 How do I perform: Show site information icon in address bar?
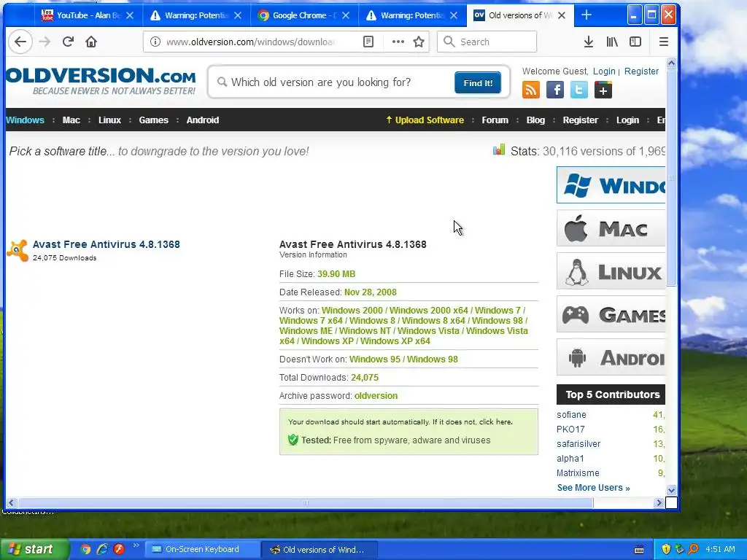point(155,42)
